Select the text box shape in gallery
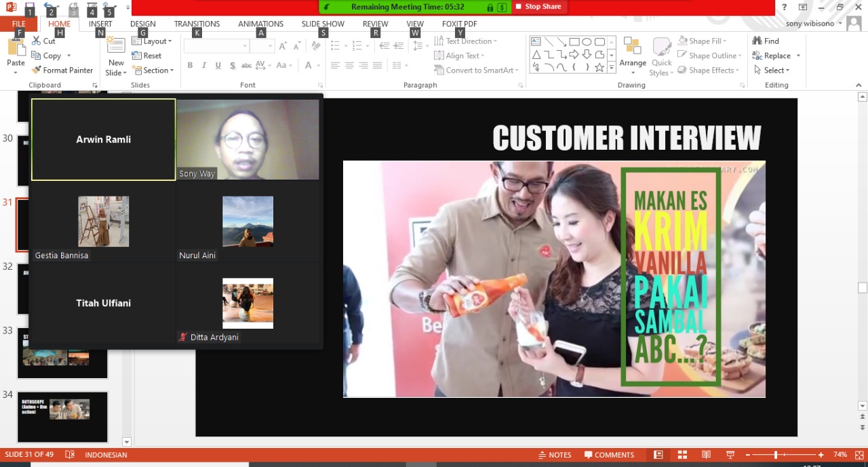 (536, 41)
